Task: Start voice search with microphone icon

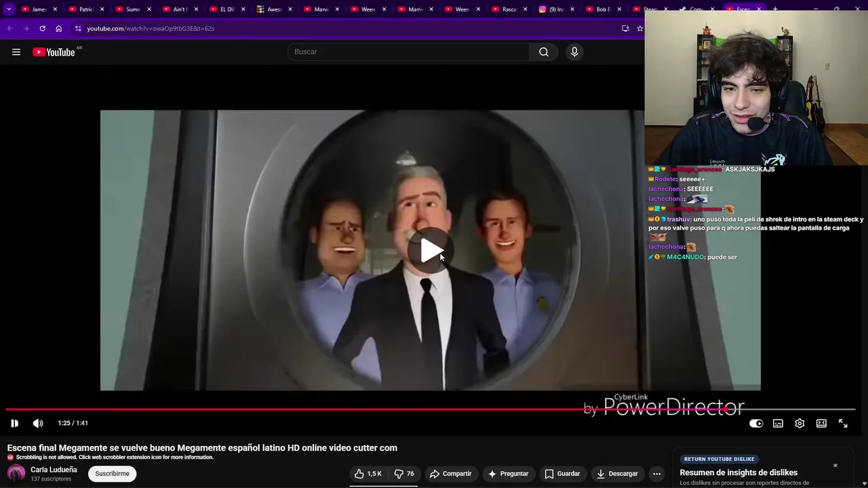Action: [574, 52]
